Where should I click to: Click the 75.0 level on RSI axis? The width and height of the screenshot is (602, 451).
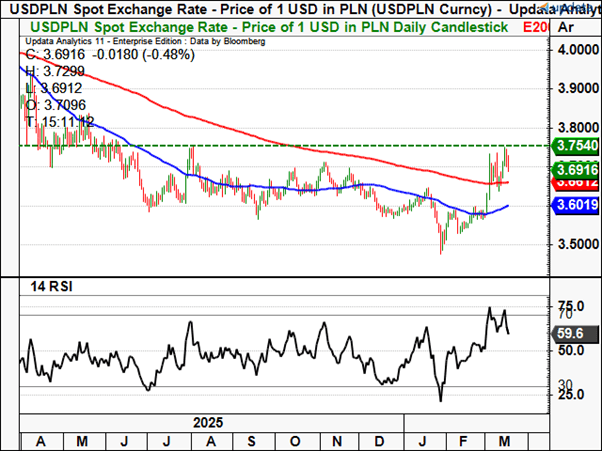click(x=570, y=306)
